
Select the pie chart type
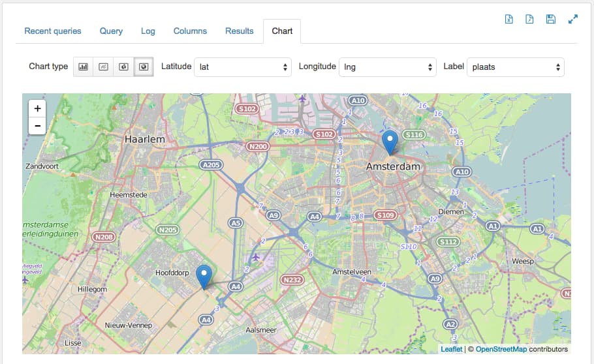click(123, 67)
